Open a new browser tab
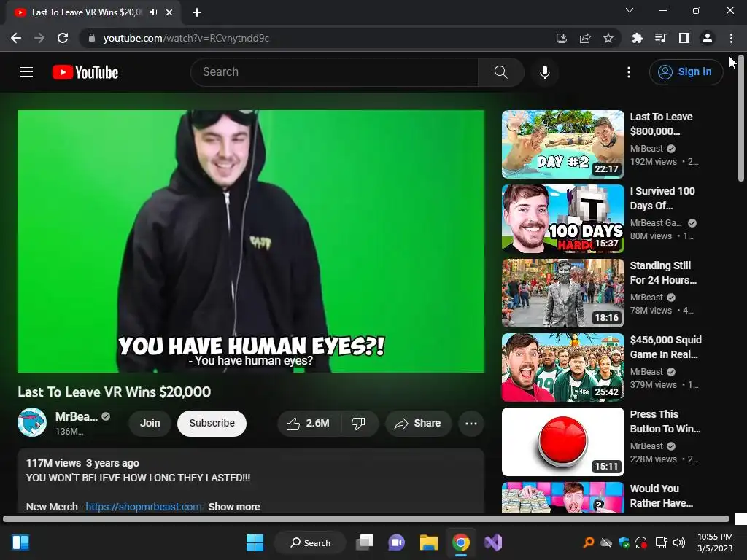 point(197,12)
